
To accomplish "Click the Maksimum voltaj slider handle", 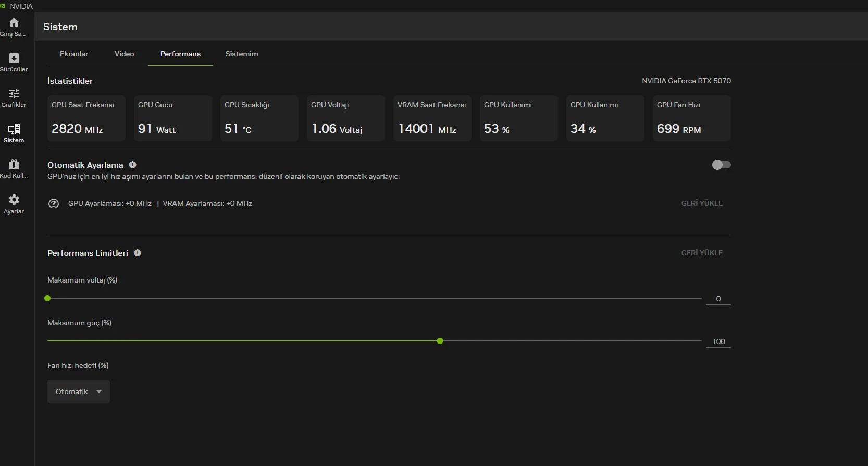I will (47, 298).
